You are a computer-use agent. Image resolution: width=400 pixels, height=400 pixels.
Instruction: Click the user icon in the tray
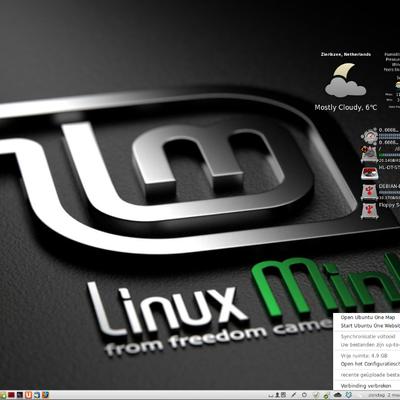tap(277, 395)
